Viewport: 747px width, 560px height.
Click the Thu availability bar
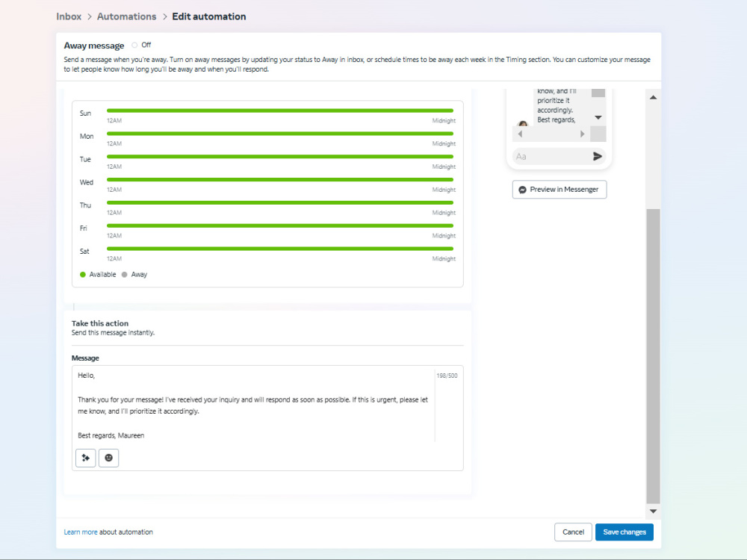pyautogui.click(x=280, y=203)
